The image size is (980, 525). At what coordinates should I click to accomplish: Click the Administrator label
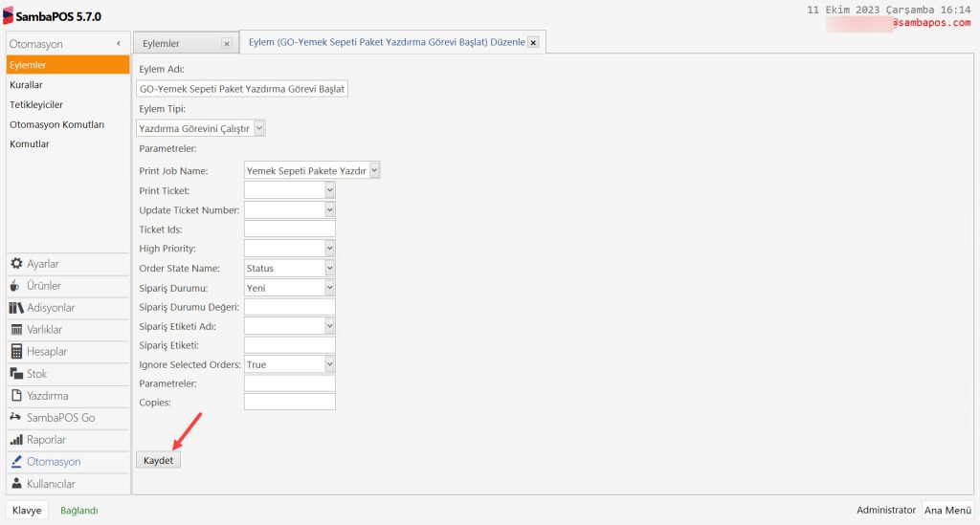[x=885, y=510]
